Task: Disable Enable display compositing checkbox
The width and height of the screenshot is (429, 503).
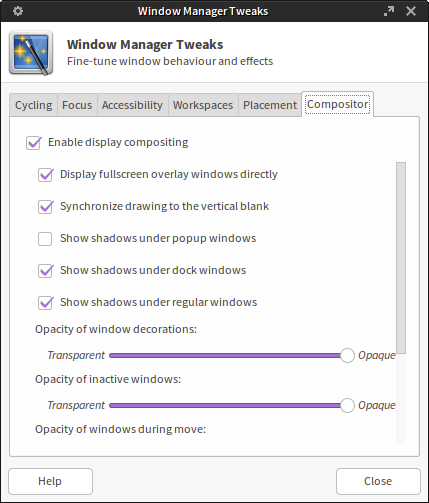Action: (x=34, y=143)
